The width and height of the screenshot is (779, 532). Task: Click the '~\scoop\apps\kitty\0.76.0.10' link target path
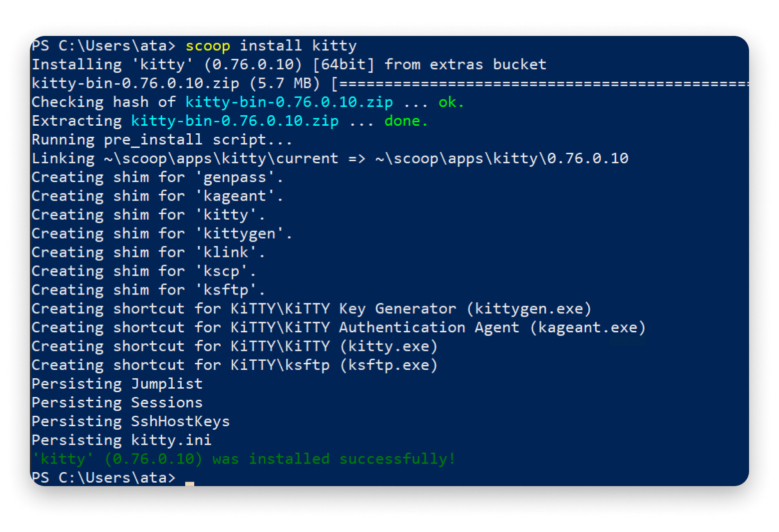point(501,159)
